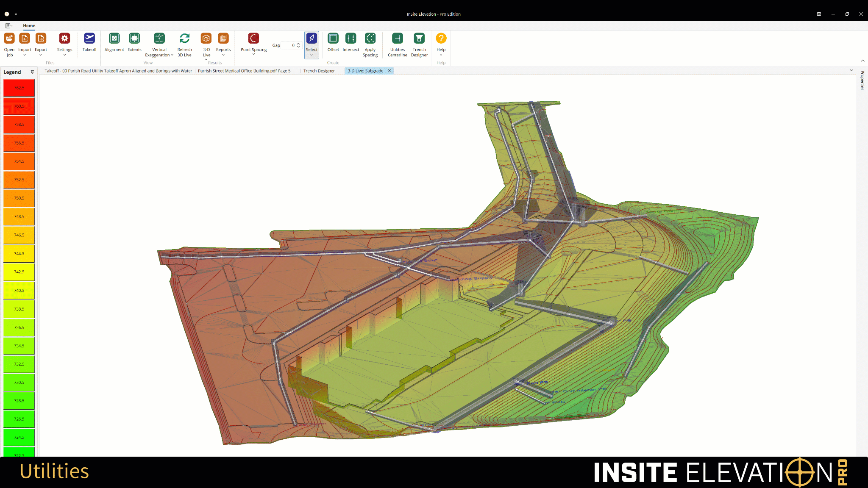
Task: Open the Properties side panel
Action: coord(862,80)
